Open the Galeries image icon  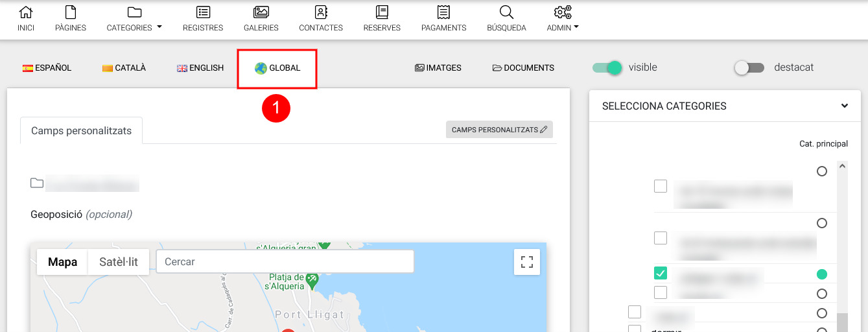261,12
